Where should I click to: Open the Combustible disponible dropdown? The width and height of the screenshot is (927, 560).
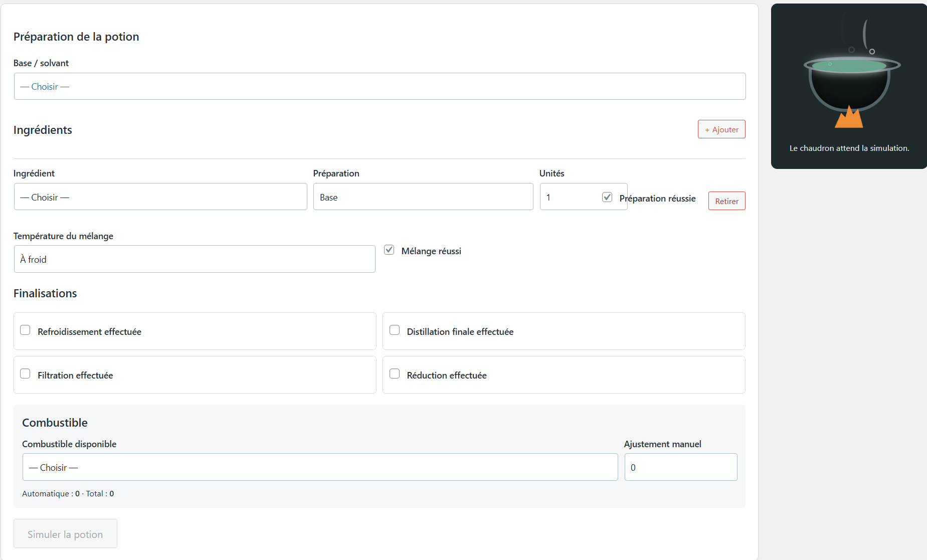320,467
